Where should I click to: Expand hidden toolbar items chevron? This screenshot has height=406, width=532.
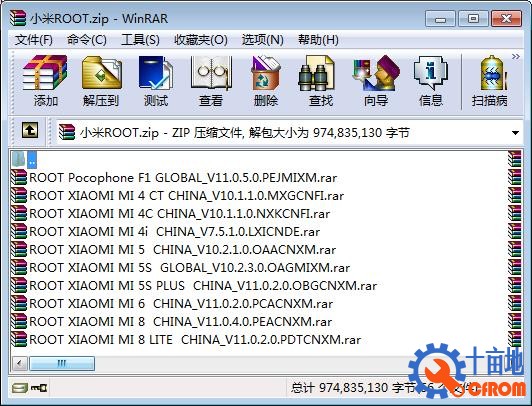pyautogui.click(x=515, y=56)
